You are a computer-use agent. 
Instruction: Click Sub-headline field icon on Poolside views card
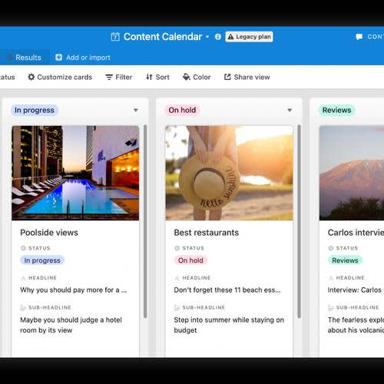[23, 307]
